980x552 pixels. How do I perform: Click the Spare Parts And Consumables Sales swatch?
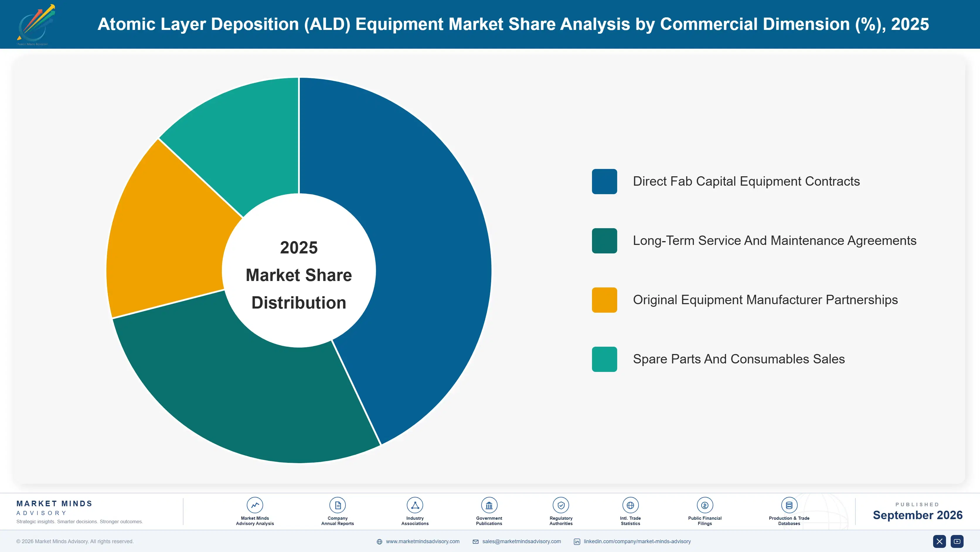point(604,359)
